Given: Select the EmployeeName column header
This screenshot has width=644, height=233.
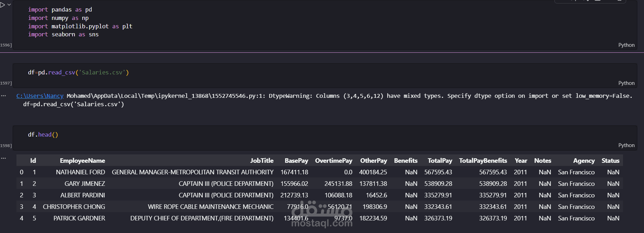Looking at the screenshot, I should [x=82, y=161].
